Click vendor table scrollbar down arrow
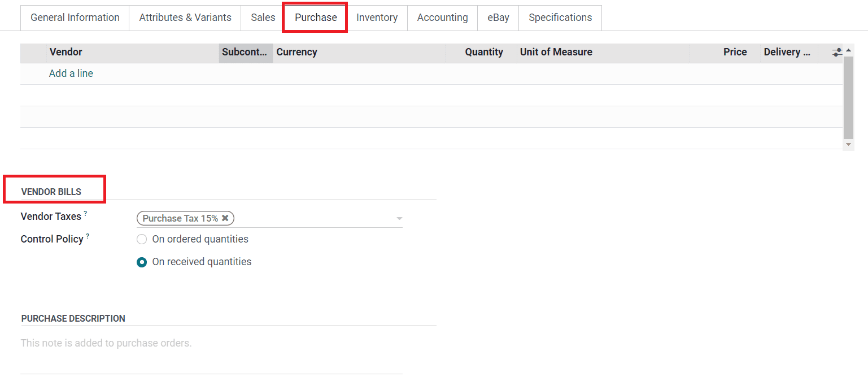 [x=848, y=145]
